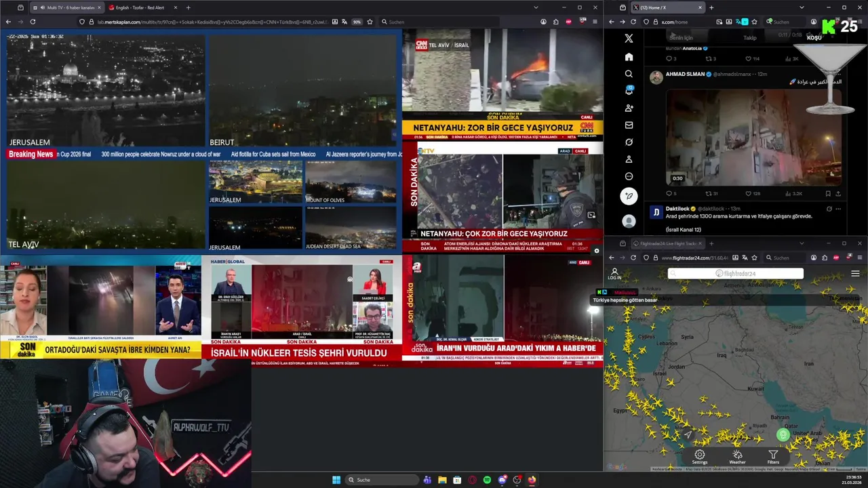Open Firefox from the taskbar
This screenshot has height=488, width=868.
coord(532,480)
